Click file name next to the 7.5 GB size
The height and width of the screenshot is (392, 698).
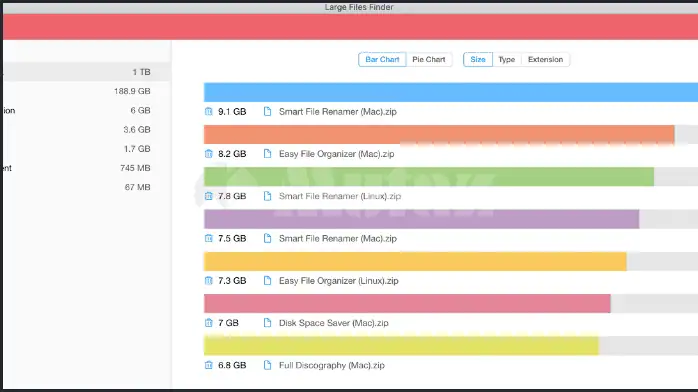pos(337,238)
